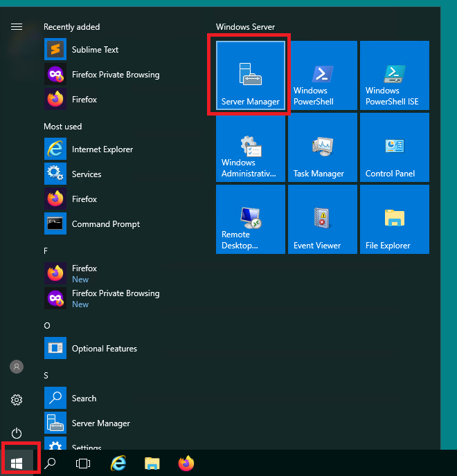Open Task View on the taskbar
The width and height of the screenshot is (457, 476).
click(83, 464)
